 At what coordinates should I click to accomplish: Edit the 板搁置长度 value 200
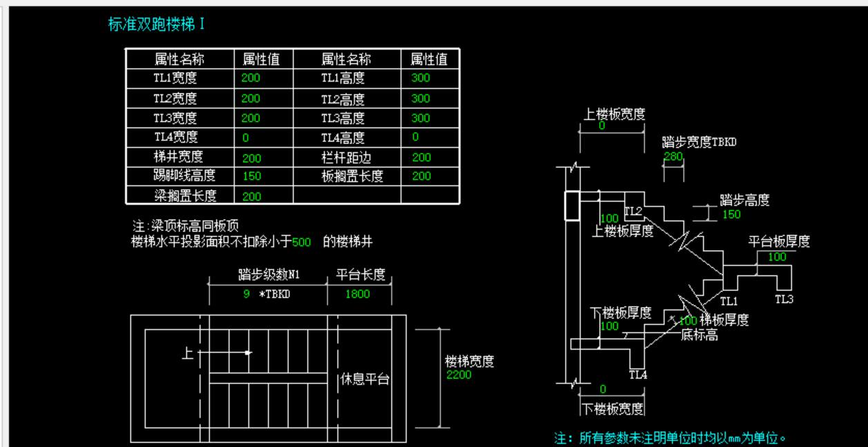421,176
